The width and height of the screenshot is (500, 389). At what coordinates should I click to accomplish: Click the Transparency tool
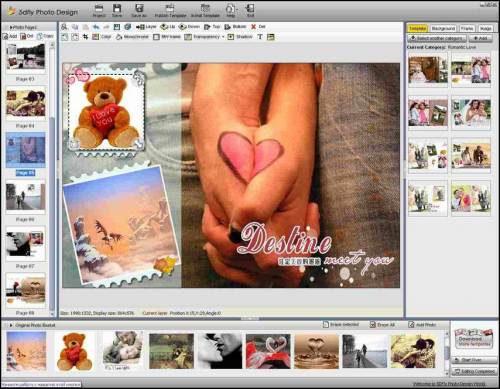pyautogui.click(x=202, y=37)
